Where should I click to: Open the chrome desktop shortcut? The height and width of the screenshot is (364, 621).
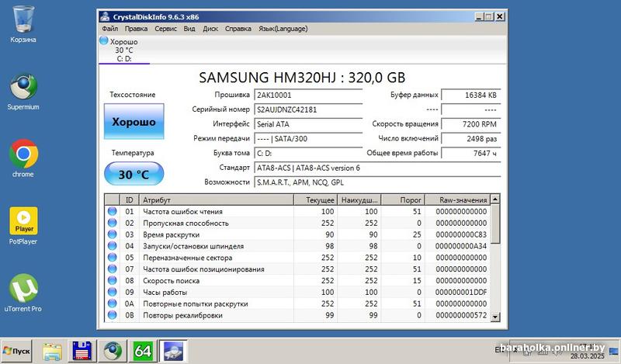point(23,158)
